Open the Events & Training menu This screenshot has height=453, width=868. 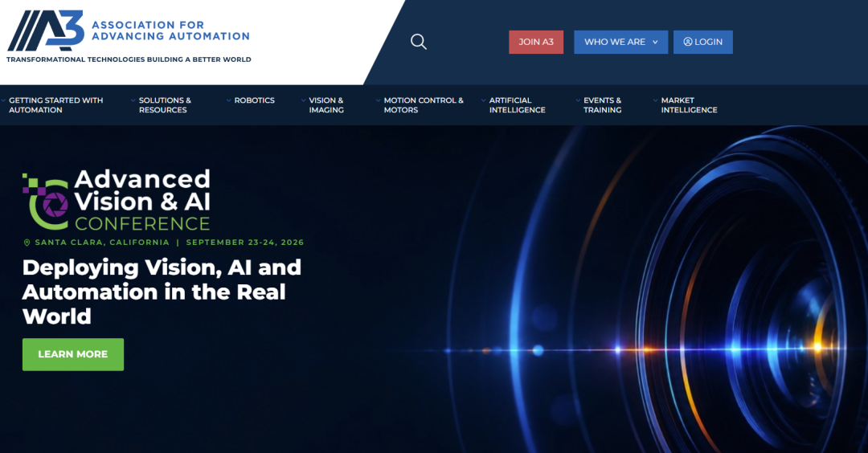coord(602,105)
